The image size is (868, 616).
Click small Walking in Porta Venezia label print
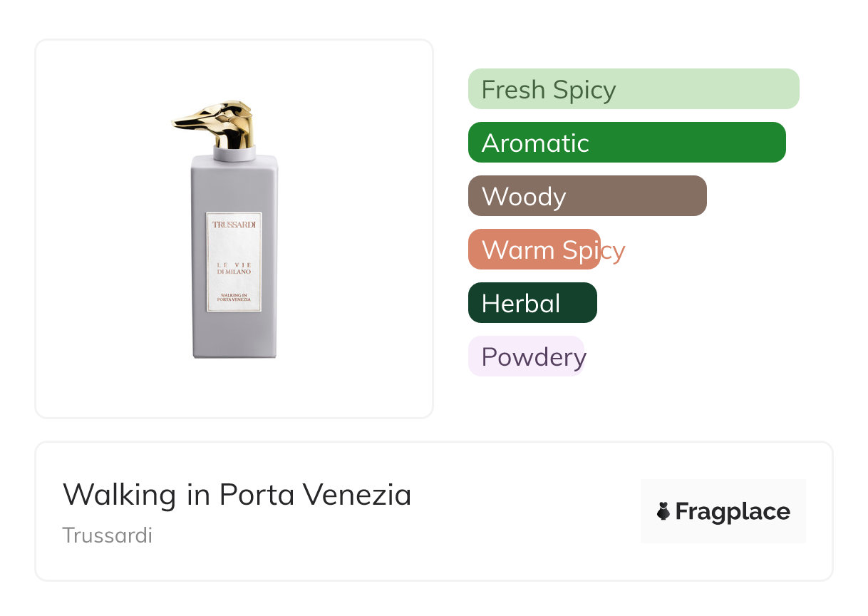[x=234, y=298]
